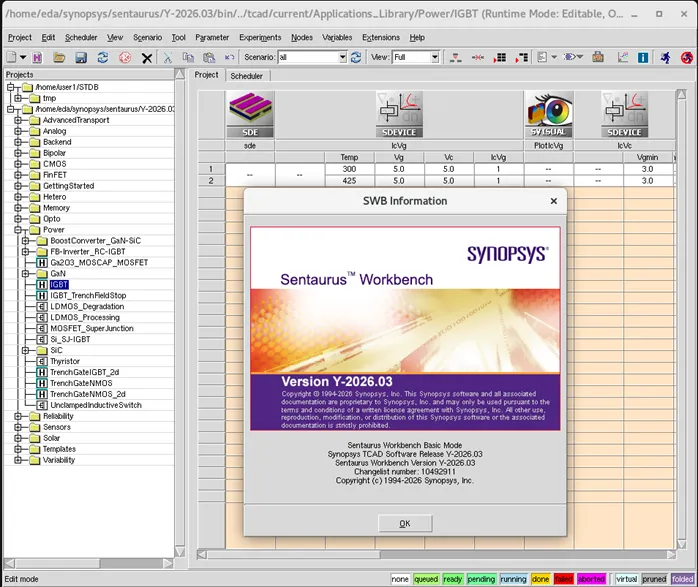Click the document properties toolbar icon
The width and height of the screenshot is (698, 587).
point(542,57)
